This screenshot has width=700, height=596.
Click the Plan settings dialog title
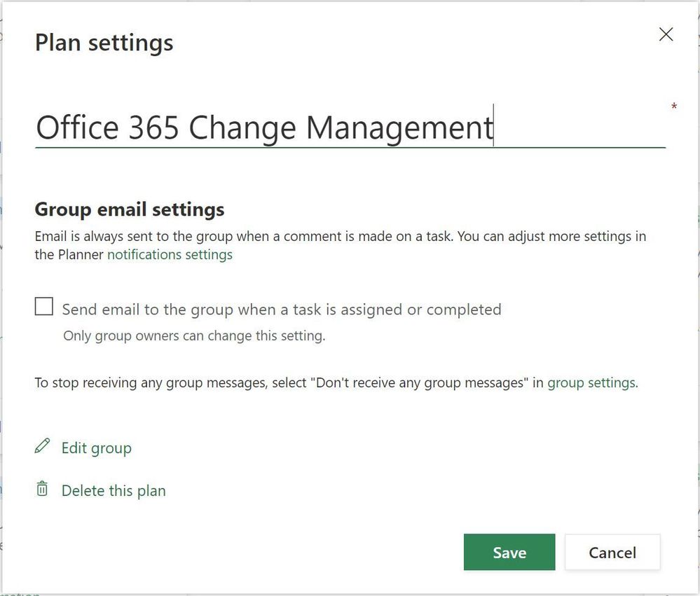(x=104, y=43)
